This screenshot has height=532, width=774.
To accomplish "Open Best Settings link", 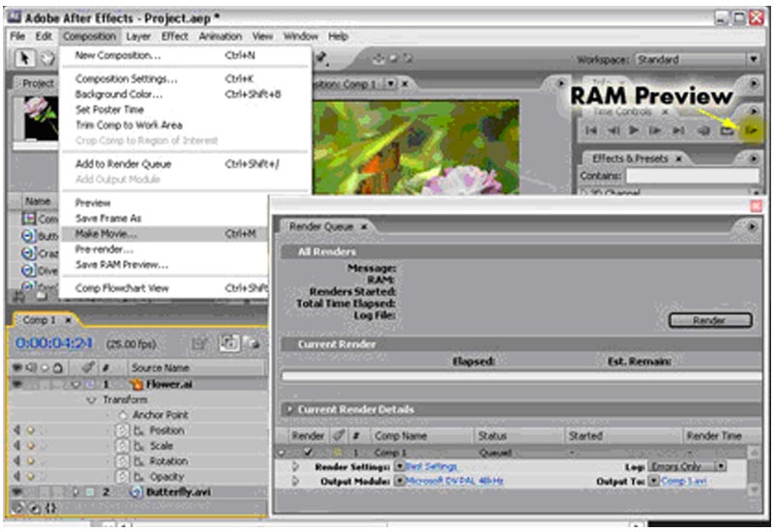I will [x=432, y=466].
